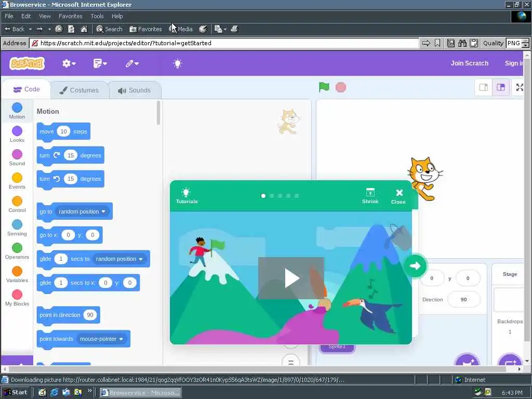Select the second tutorial step dot
Viewport: 532px width, 399px height.
tap(271, 196)
